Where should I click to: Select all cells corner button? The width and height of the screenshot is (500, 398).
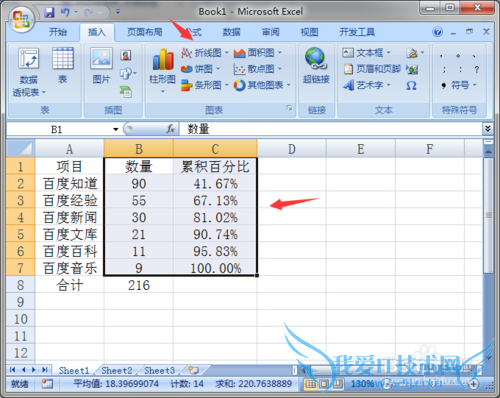21,148
